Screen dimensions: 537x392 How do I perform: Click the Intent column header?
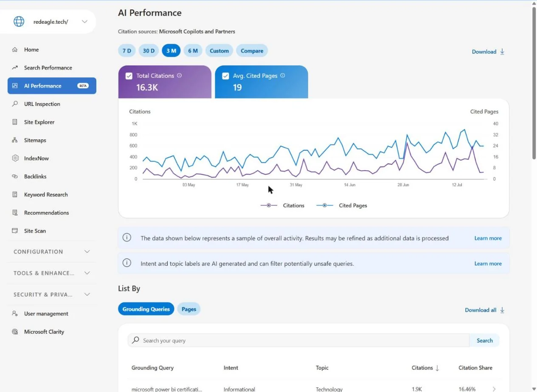click(231, 368)
